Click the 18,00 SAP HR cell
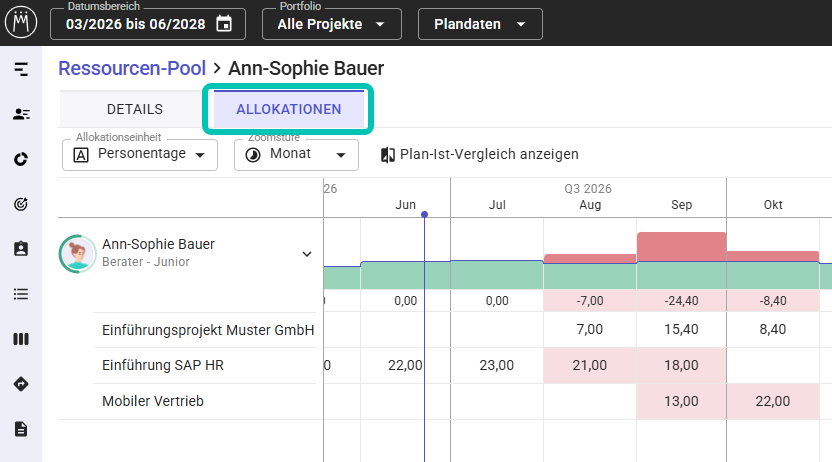The image size is (832, 462). [681, 365]
